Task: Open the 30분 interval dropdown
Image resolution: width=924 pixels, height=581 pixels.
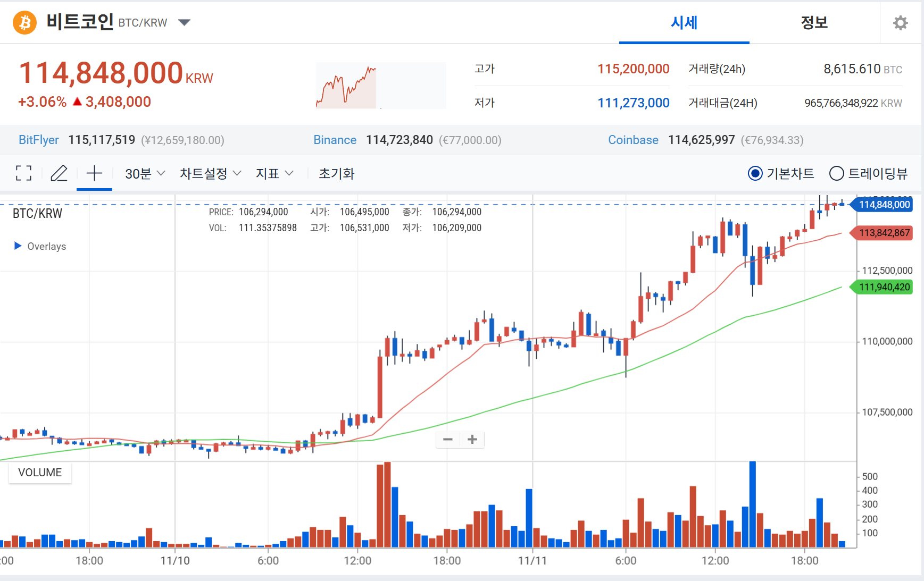Action: pos(145,173)
